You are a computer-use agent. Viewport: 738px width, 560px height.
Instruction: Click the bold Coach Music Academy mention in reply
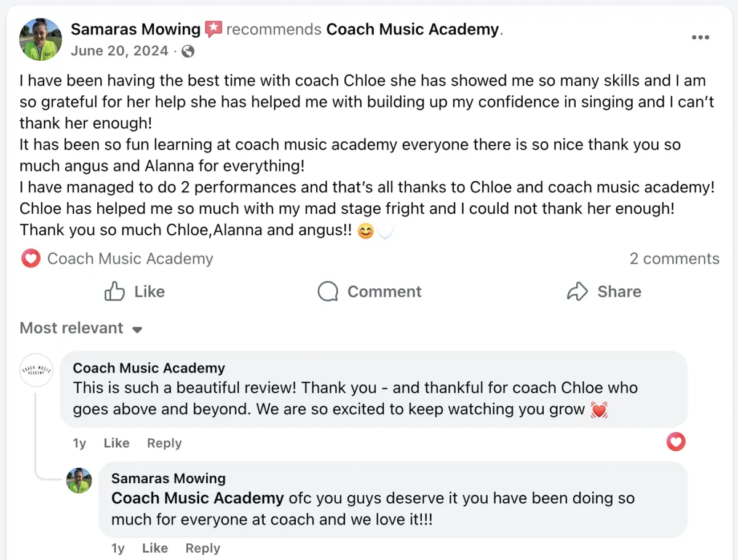[x=197, y=498]
